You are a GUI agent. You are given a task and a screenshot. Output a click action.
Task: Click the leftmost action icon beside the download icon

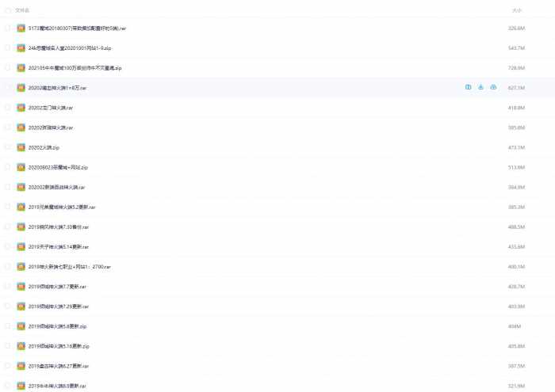pyautogui.click(x=468, y=87)
